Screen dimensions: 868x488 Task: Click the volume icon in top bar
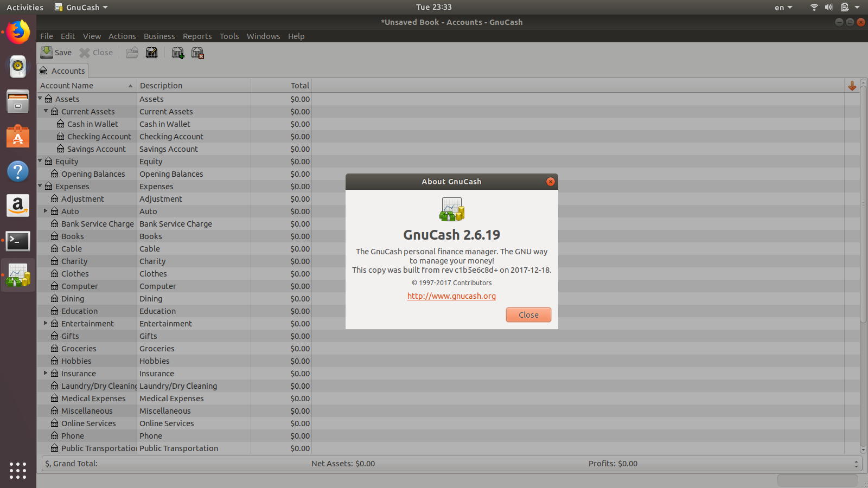(x=829, y=7)
